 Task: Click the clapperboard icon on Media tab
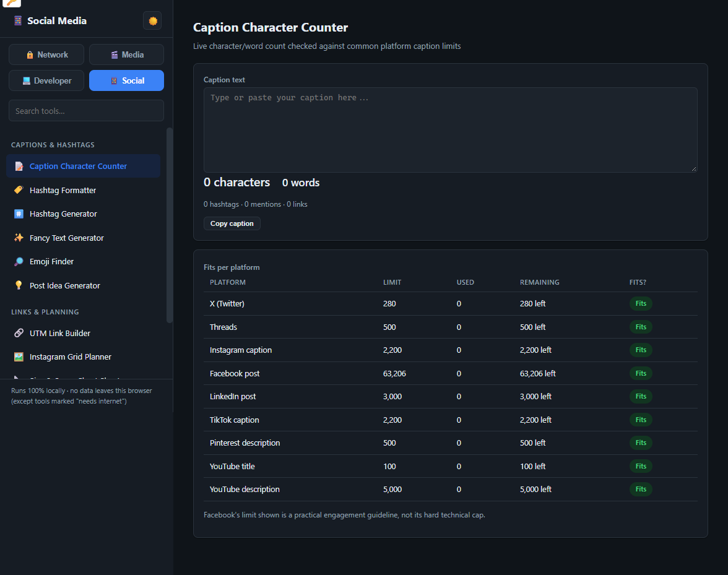pyautogui.click(x=114, y=54)
